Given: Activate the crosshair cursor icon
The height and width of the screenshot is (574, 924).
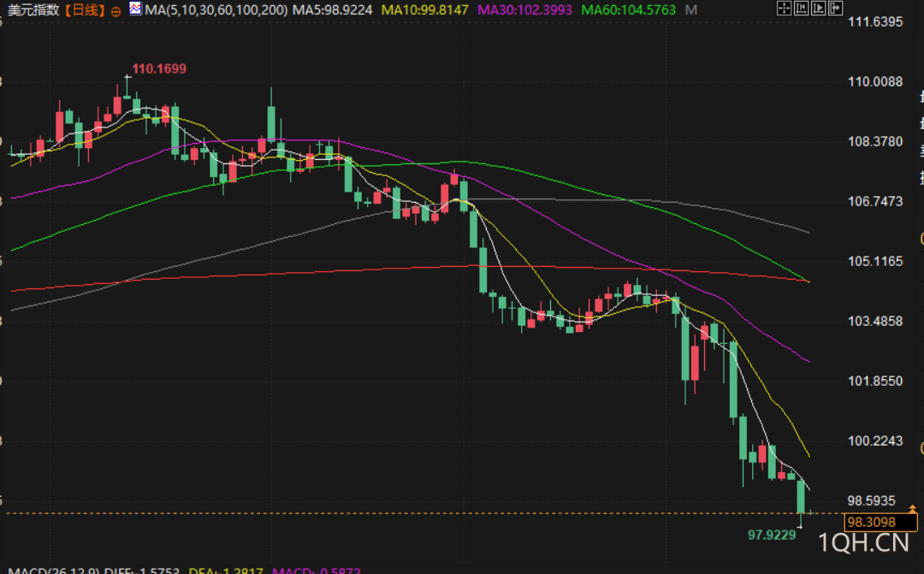Looking at the screenshot, I should (x=785, y=9).
